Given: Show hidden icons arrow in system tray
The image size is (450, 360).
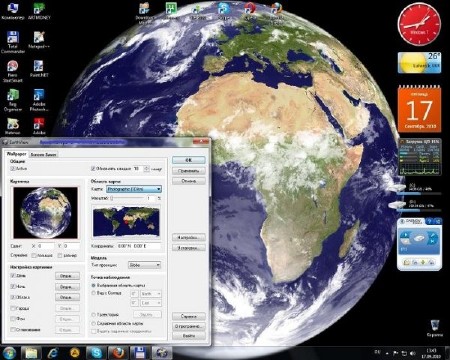Looking at the screenshot, I should pyautogui.click(x=387, y=353).
